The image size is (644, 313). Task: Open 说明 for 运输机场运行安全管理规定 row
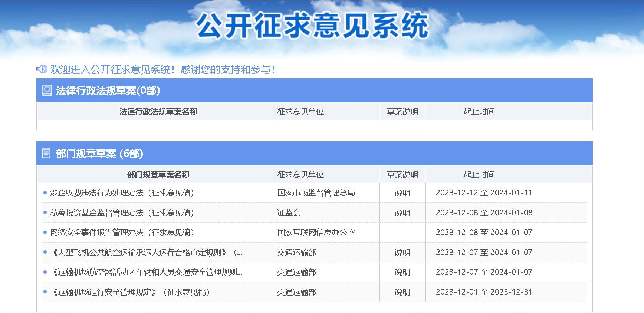coord(402,292)
